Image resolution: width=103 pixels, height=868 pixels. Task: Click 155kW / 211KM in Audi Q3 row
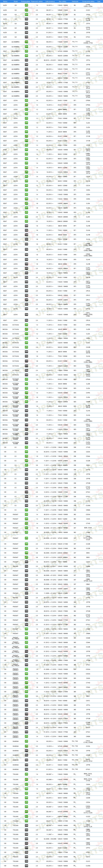(63, 15)
